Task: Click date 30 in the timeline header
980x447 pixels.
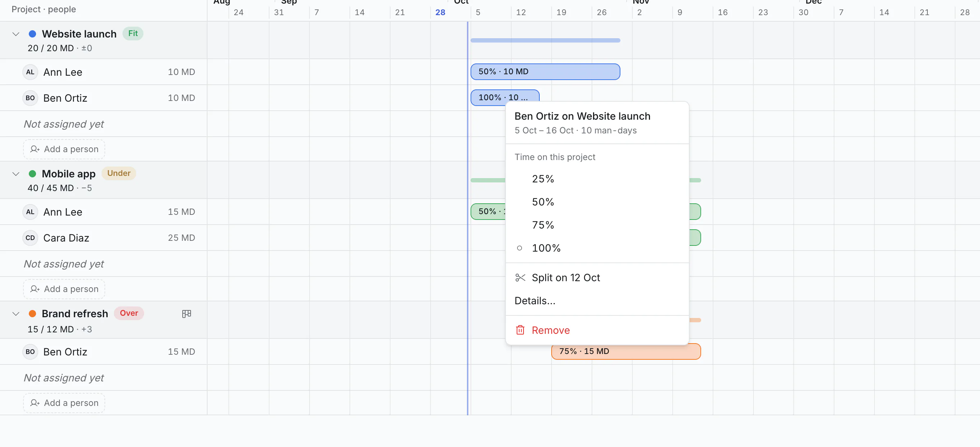Action: [803, 13]
